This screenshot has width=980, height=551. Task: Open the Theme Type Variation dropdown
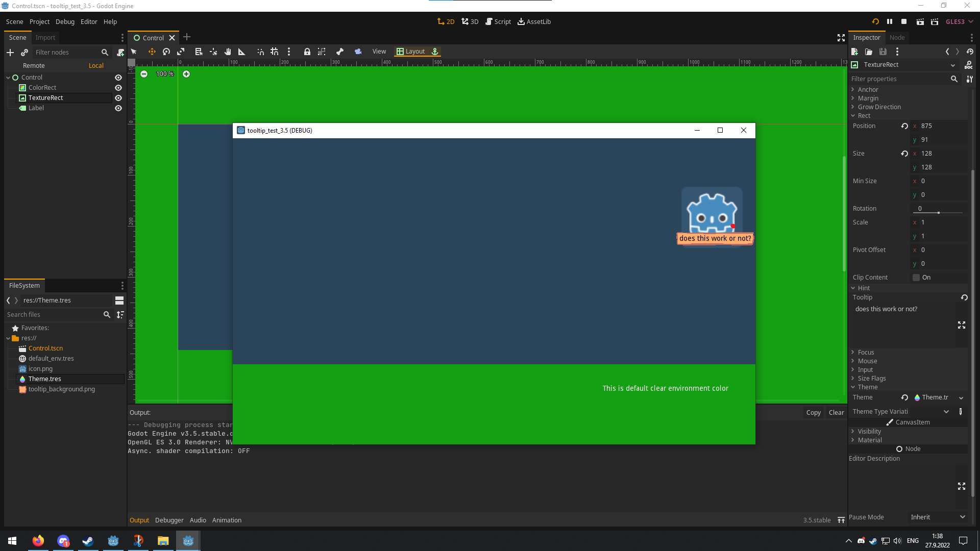click(947, 411)
